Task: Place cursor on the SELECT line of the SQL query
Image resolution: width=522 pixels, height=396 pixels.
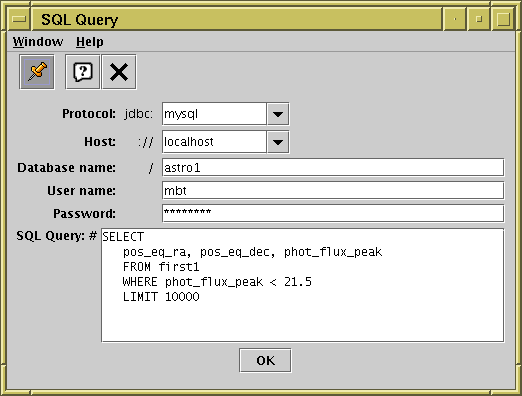Action: pyautogui.click(x=123, y=237)
